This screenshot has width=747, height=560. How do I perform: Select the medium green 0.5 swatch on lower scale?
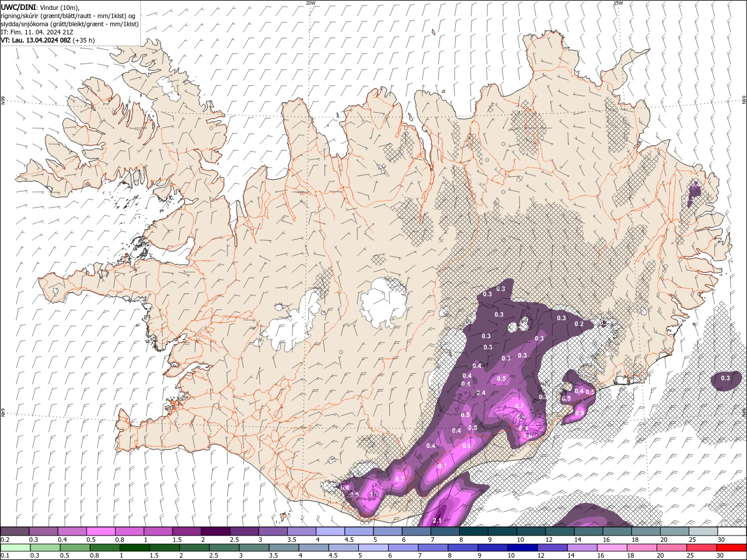(75, 548)
